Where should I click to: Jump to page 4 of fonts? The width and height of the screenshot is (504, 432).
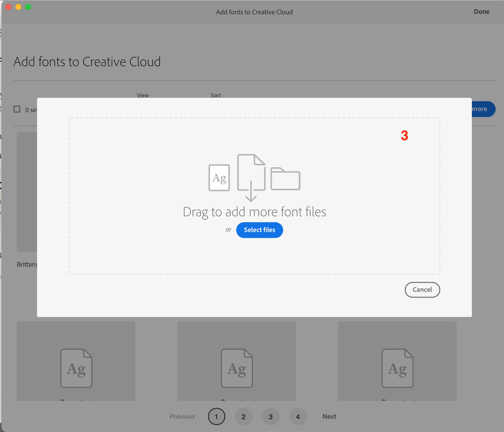point(298,417)
